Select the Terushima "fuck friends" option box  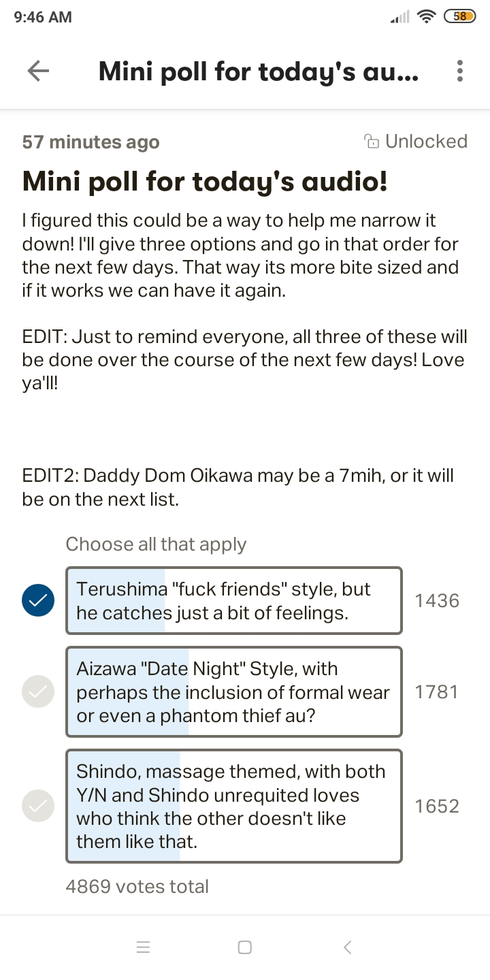click(233, 600)
